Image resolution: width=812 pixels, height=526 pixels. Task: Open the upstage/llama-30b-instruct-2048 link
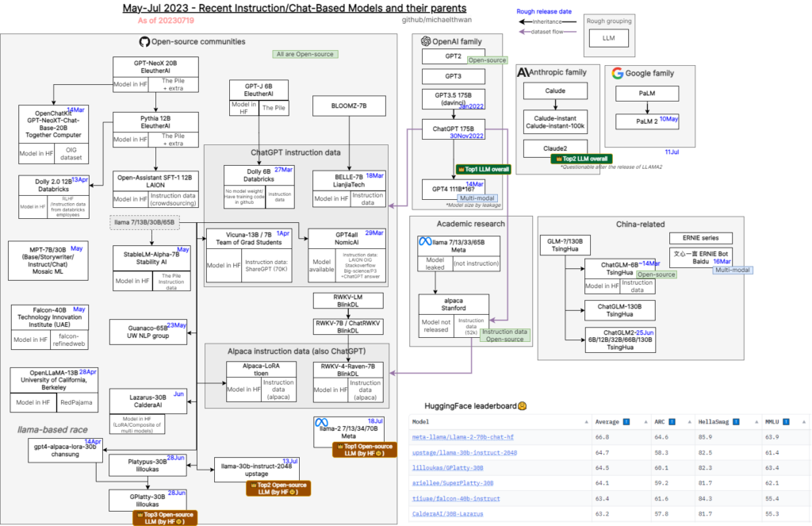tap(465, 452)
